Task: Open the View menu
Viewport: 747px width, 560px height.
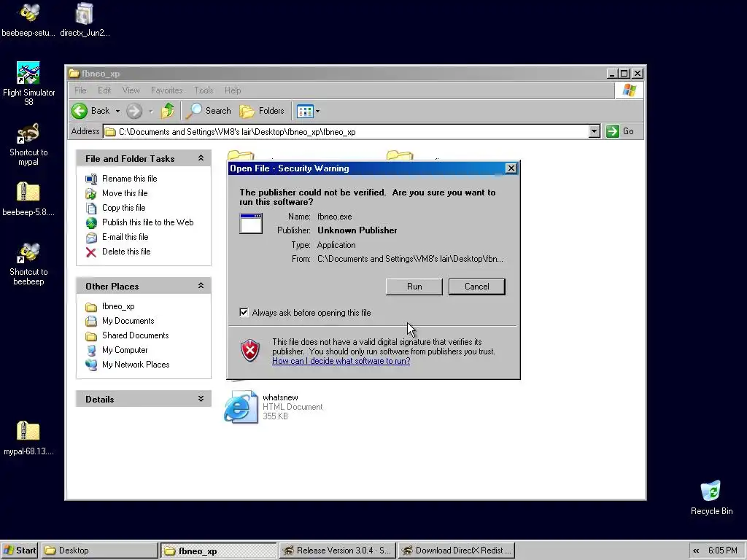Action: 131,90
